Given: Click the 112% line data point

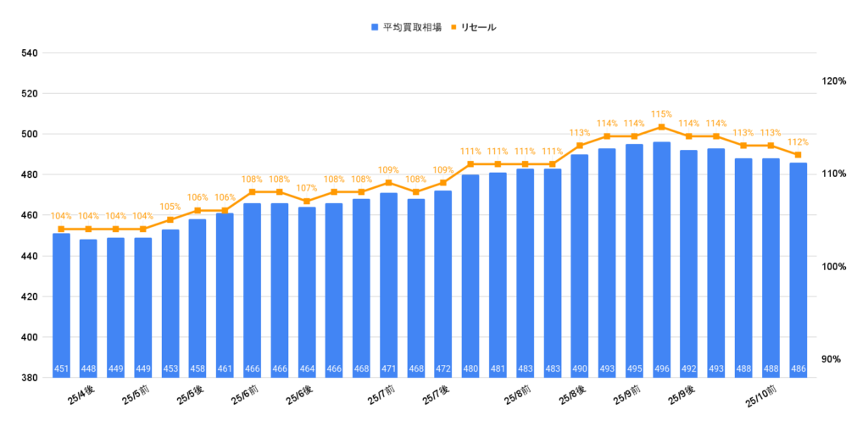Looking at the screenshot, I should point(798,155).
